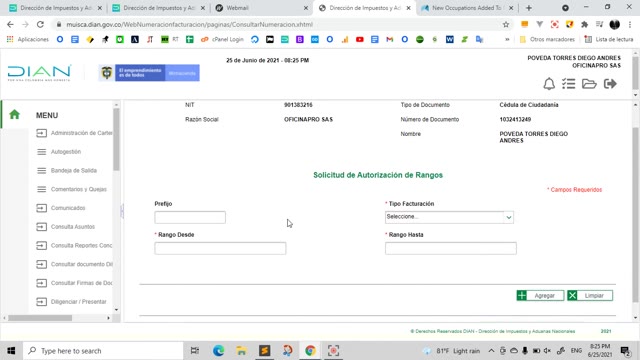
Task: Open the Word bookmark icon
Action: pos(449,40)
